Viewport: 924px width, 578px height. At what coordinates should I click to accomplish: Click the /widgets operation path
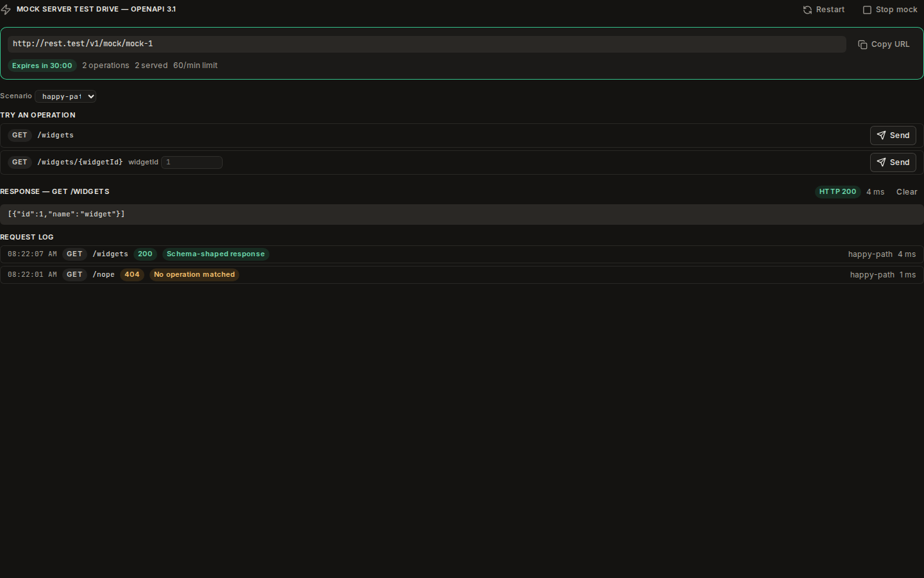(x=55, y=136)
